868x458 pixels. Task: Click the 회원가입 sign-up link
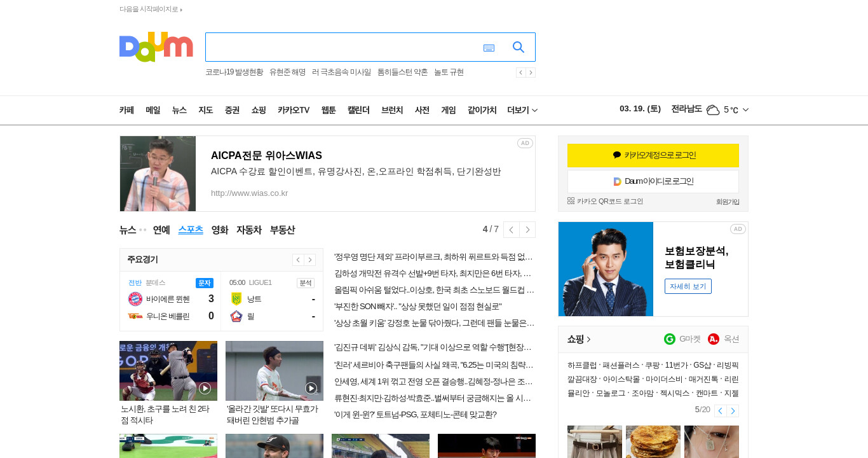728,202
